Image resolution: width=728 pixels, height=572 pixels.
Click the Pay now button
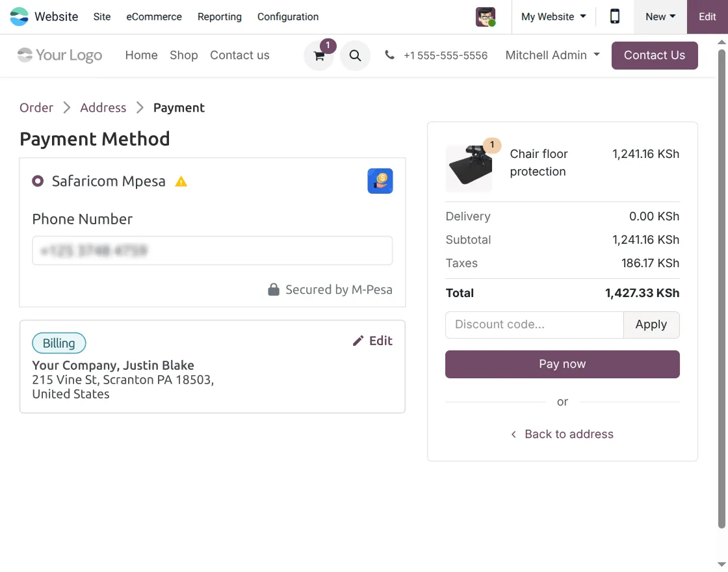(x=562, y=364)
